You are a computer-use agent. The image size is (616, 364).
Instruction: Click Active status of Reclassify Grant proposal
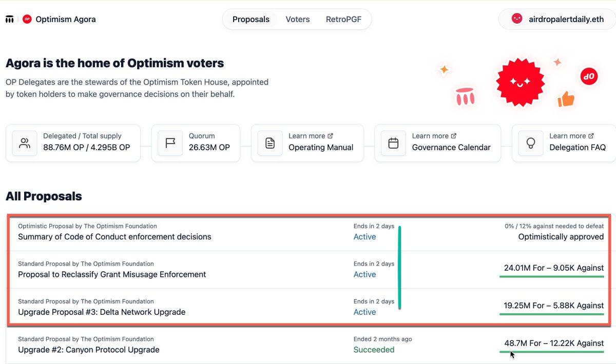364,274
